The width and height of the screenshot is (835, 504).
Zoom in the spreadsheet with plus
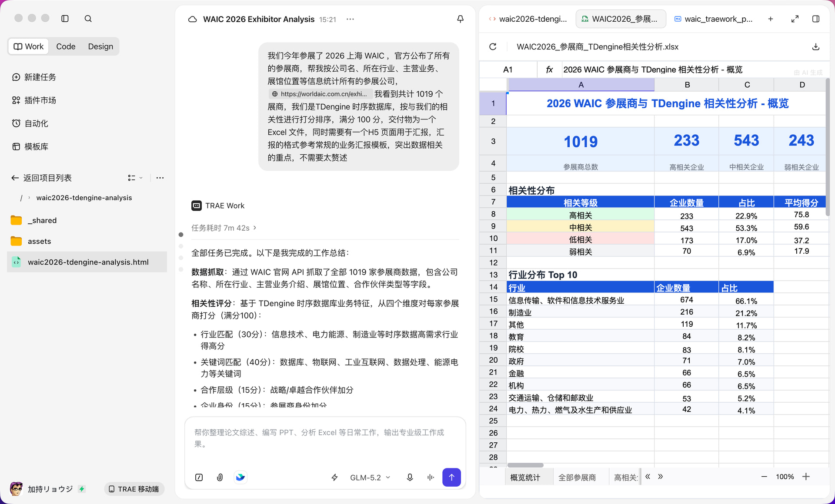point(806,477)
